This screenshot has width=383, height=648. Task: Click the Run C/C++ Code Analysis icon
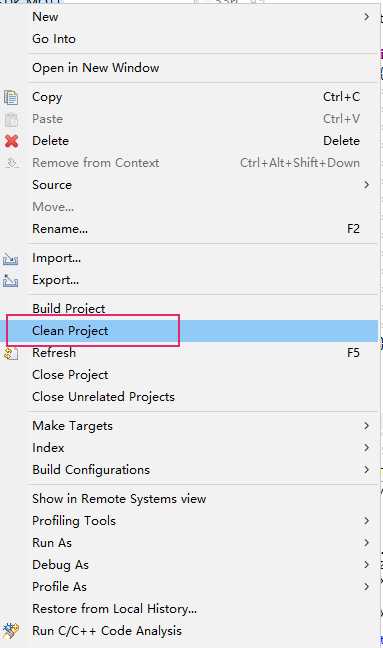(11, 631)
